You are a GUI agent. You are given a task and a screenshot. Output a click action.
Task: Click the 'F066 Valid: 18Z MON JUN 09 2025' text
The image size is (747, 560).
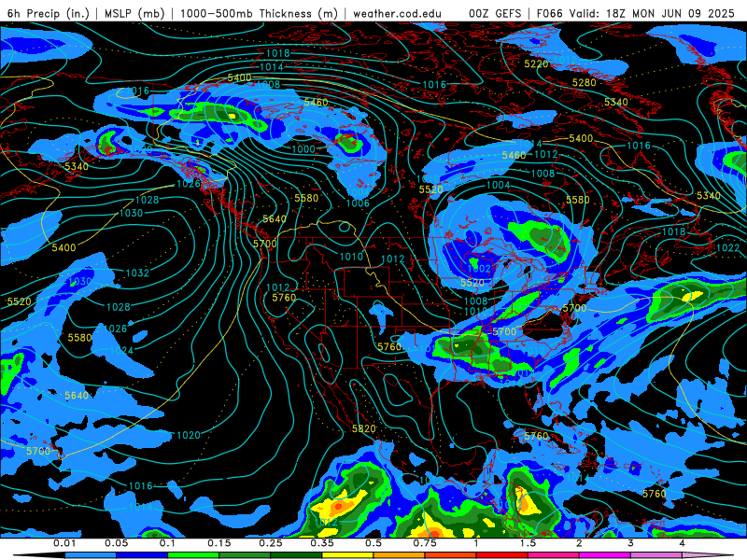click(x=636, y=13)
